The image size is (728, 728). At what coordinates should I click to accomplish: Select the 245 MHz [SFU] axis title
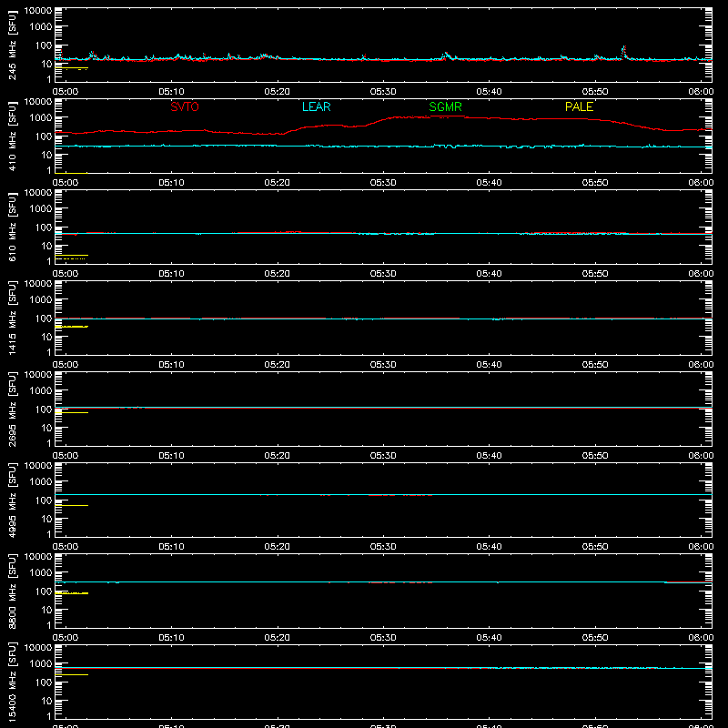[x=12, y=45]
